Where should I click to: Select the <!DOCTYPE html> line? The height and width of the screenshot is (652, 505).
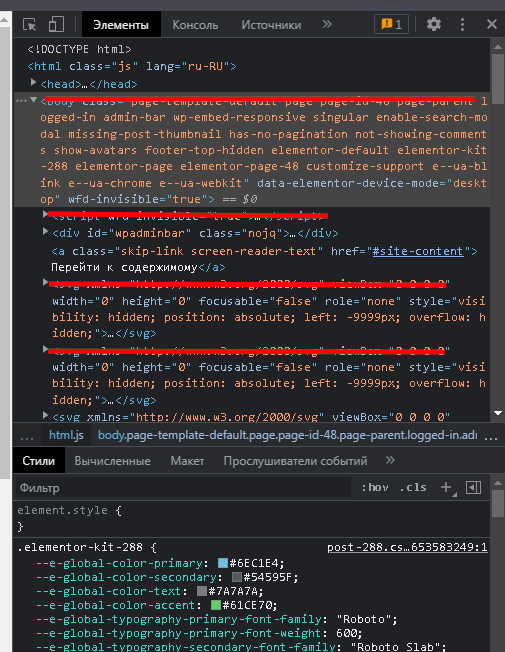click(x=79, y=49)
